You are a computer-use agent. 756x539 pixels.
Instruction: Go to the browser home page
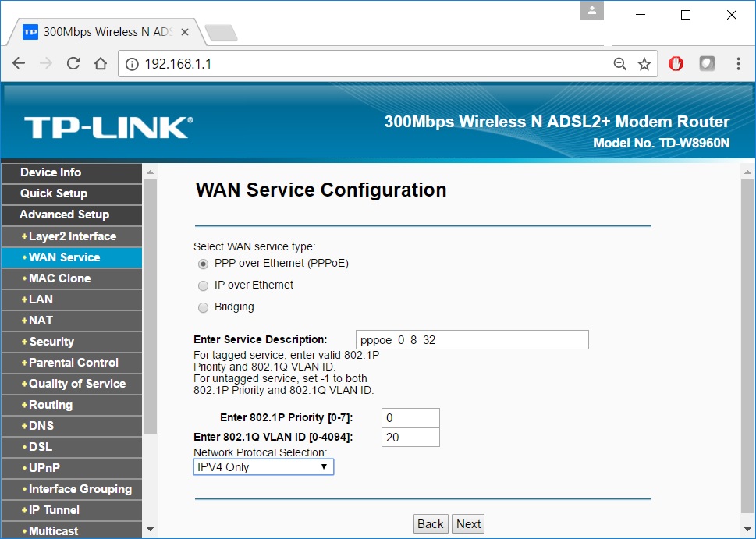101,63
